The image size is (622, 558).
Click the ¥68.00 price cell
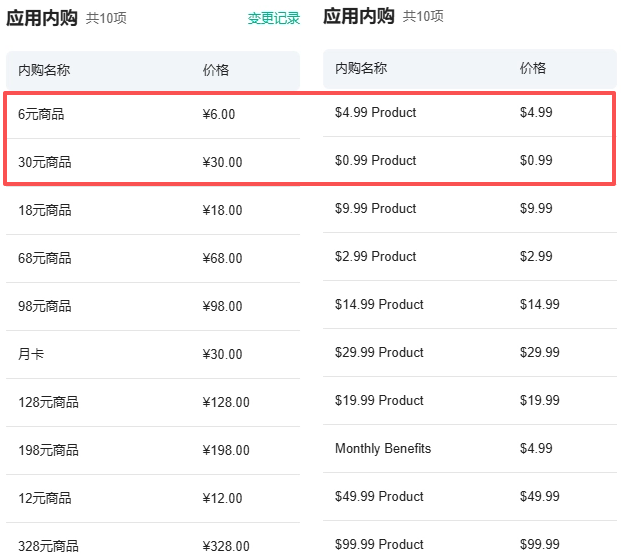point(222,258)
